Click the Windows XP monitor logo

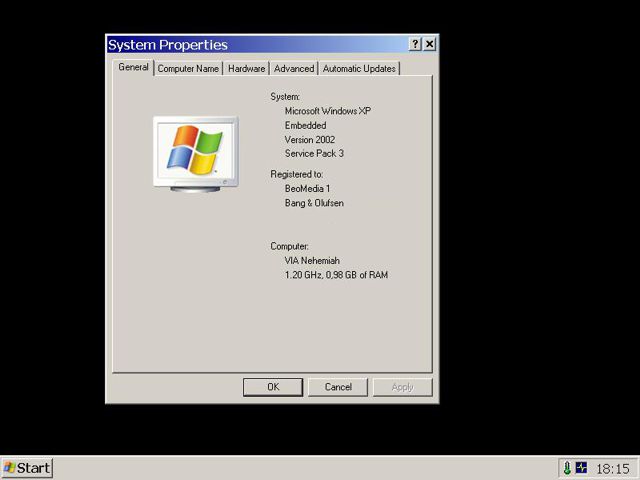tap(196, 154)
